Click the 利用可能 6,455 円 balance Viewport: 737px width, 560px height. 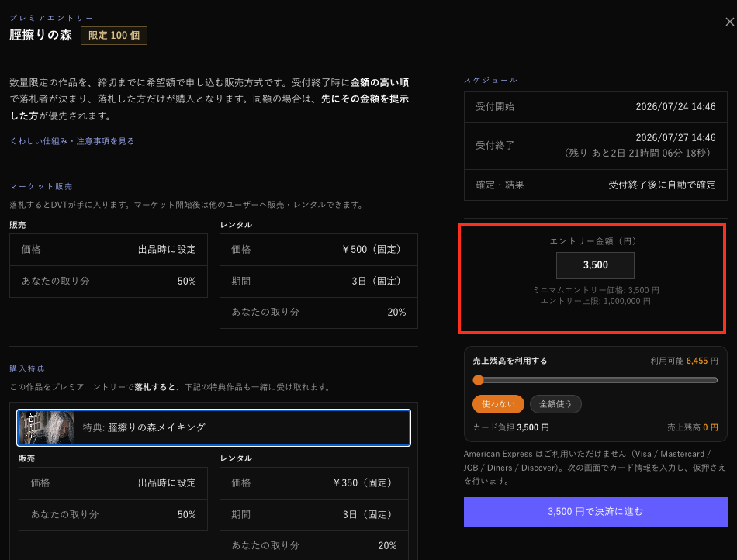click(684, 361)
